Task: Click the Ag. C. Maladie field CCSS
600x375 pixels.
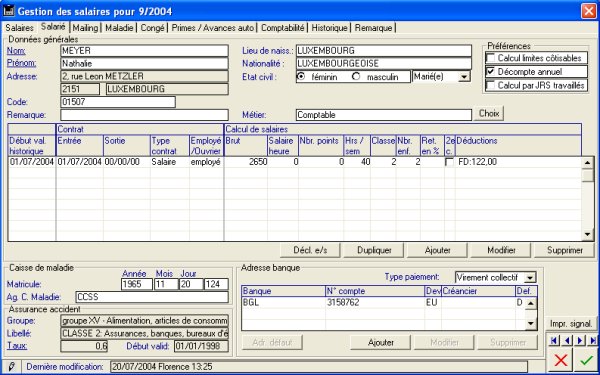Action: pyautogui.click(x=152, y=297)
